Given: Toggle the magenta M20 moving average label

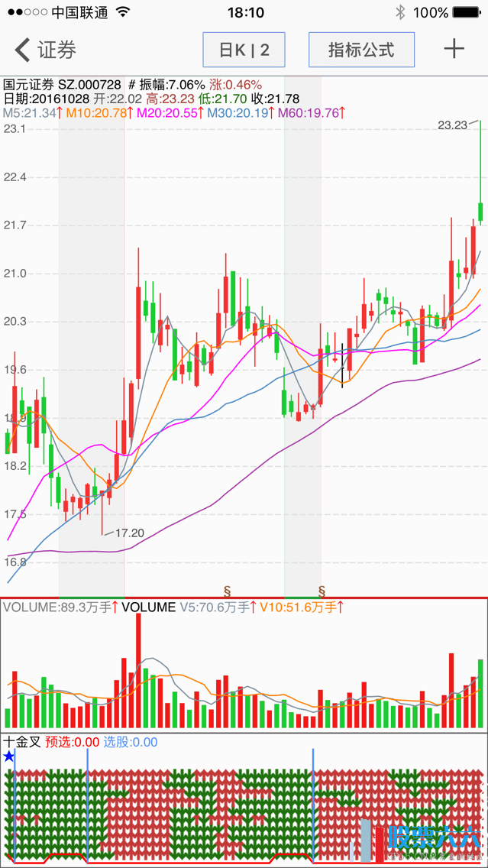Looking at the screenshot, I should tap(170, 113).
